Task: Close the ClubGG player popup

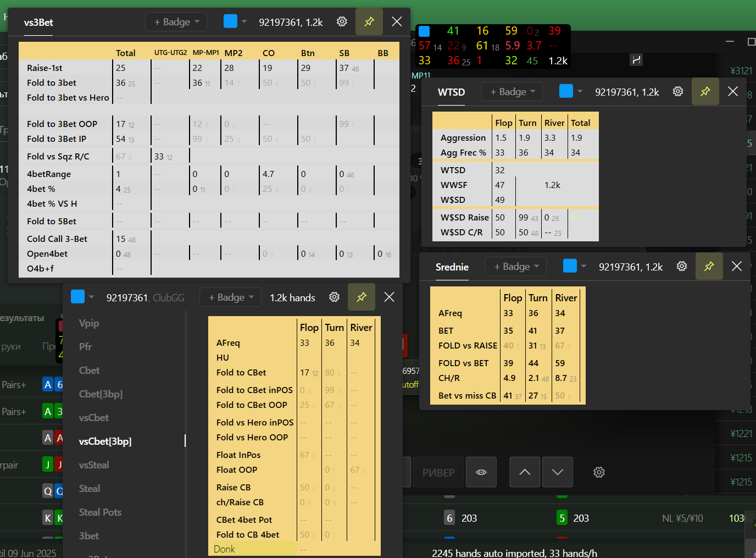Action: 389,297
